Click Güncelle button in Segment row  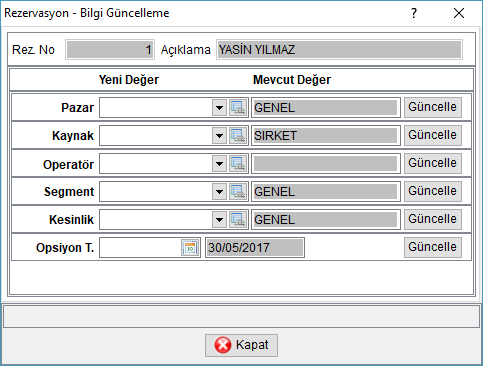[x=433, y=191]
